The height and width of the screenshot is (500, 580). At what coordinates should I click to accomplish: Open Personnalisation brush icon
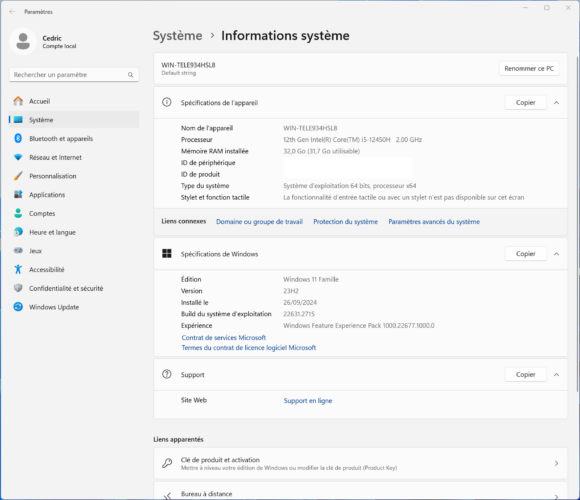pyautogui.click(x=18, y=176)
